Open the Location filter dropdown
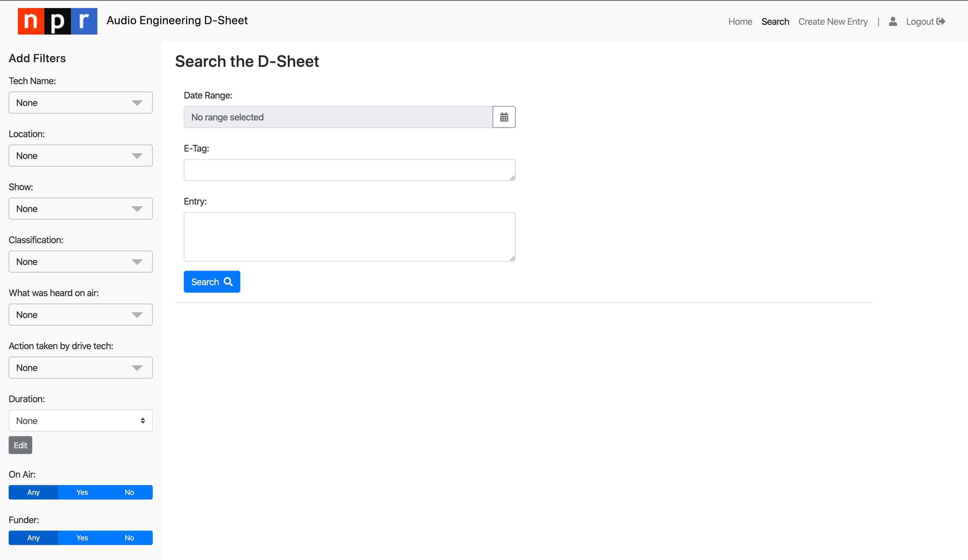This screenshot has height=560, width=968. 80,156
